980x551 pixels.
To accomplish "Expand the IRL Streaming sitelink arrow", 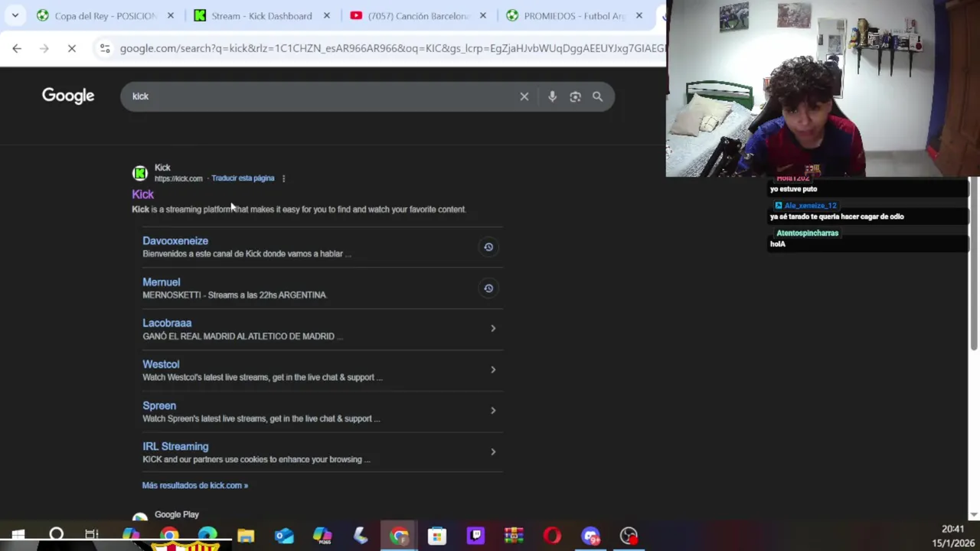I will click(x=493, y=452).
